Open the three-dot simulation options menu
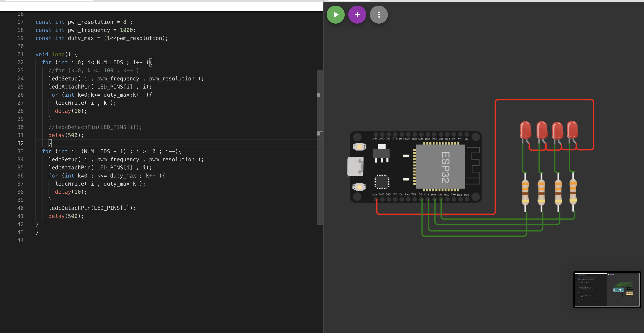The width and height of the screenshot is (644, 333). point(379,15)
